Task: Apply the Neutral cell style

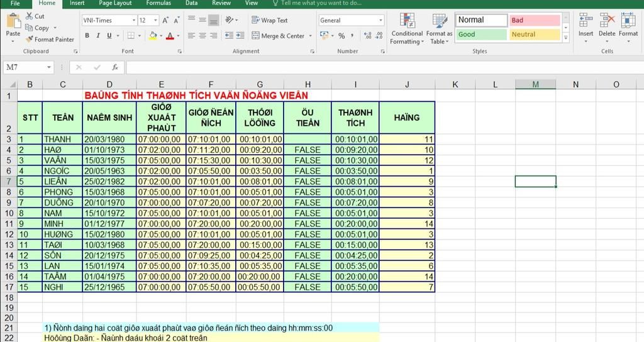Action: 535,35
